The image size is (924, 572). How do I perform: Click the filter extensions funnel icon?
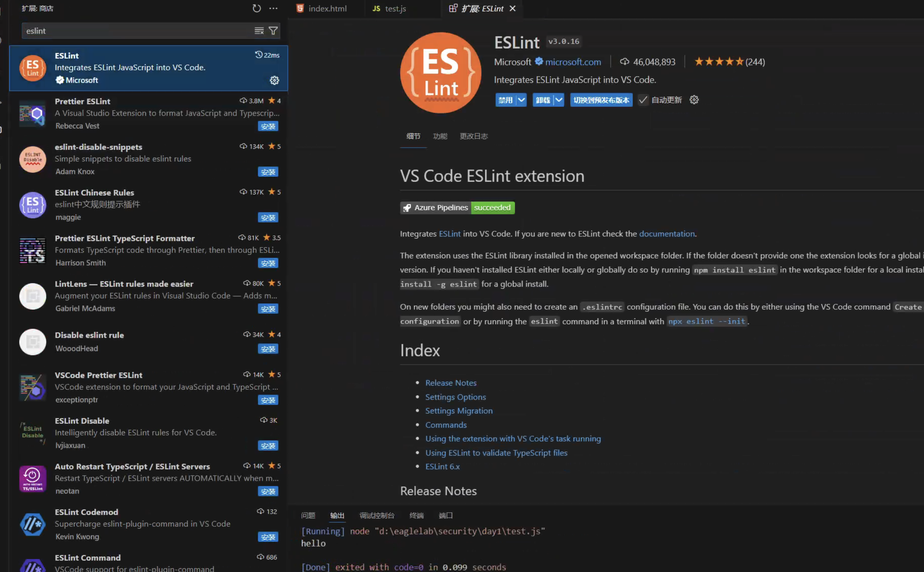(273, 31)
